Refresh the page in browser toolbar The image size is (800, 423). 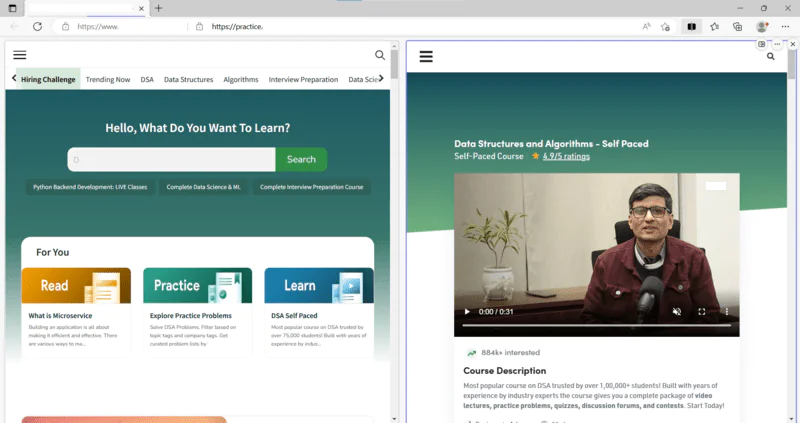[37, 27]
